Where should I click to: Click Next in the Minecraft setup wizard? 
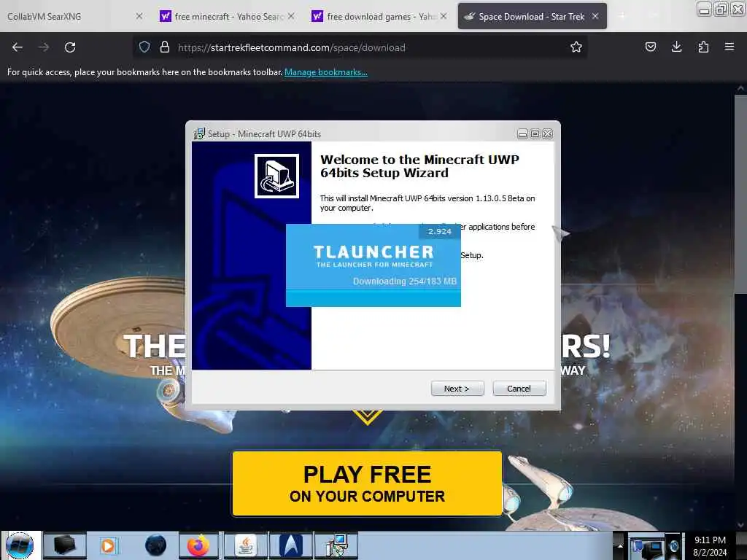[x=457, y=389]
